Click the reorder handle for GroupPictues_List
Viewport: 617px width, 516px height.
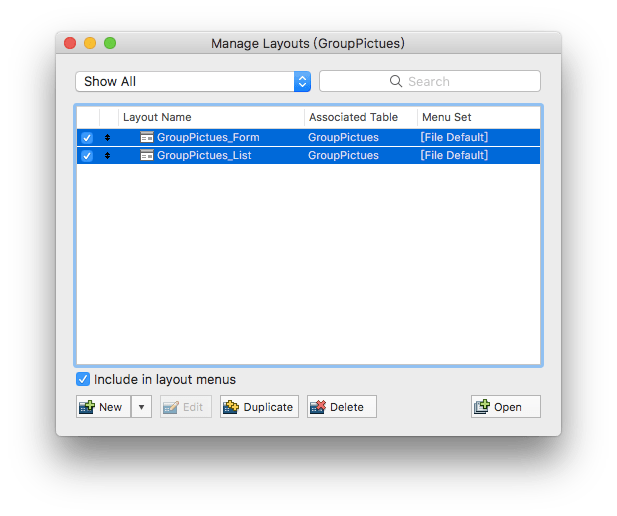point(107,156)
